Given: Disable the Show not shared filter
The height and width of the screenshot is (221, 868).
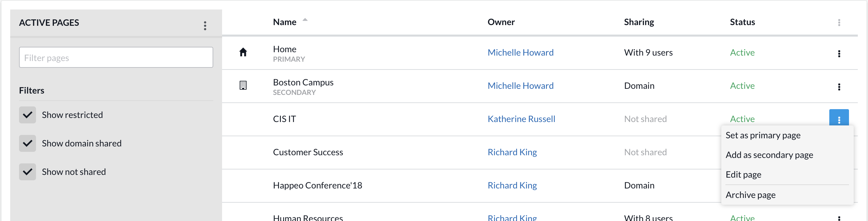Looking at the screenshot, I should point(28,172).
